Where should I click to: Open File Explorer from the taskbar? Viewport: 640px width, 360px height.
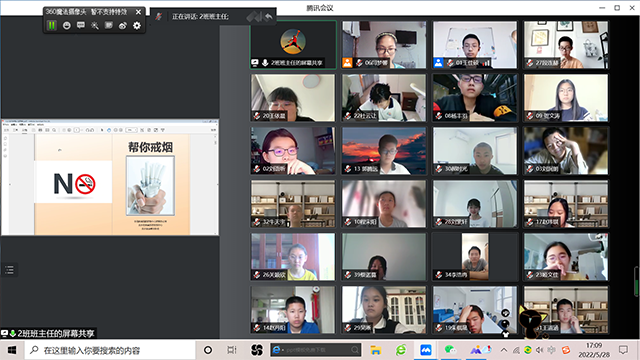pyautogui.click(x=376, y=350)
